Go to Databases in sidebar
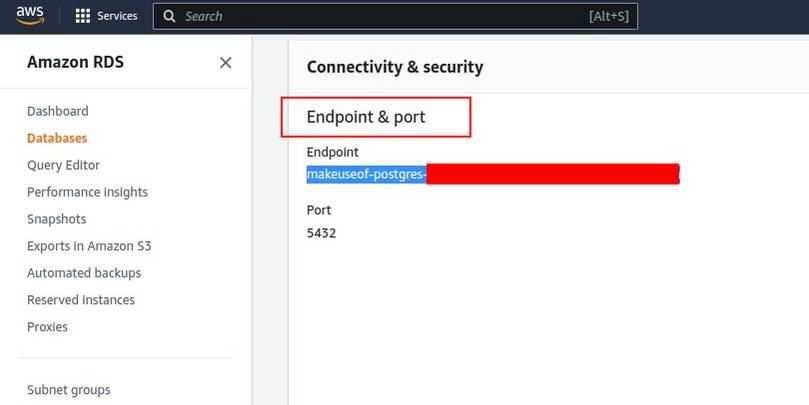Screen dimensions: 809x405 click(57, 138)
